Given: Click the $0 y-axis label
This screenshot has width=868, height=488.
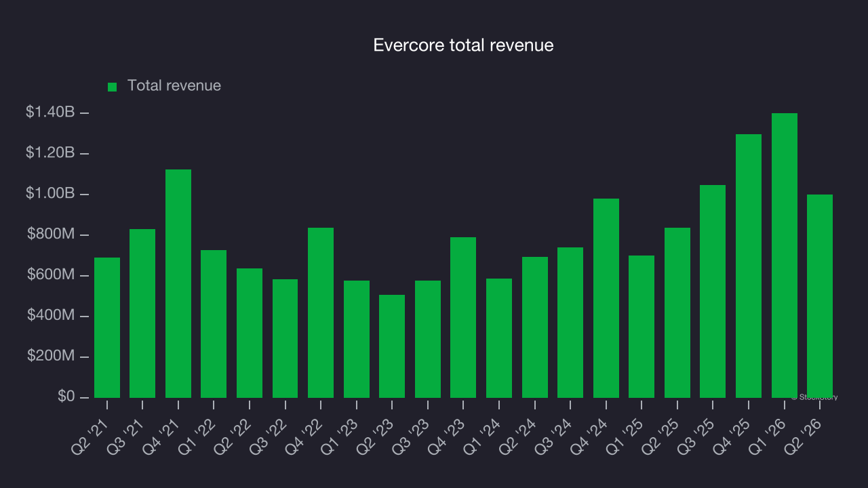Looking at the screenshot, I should 66,396.
